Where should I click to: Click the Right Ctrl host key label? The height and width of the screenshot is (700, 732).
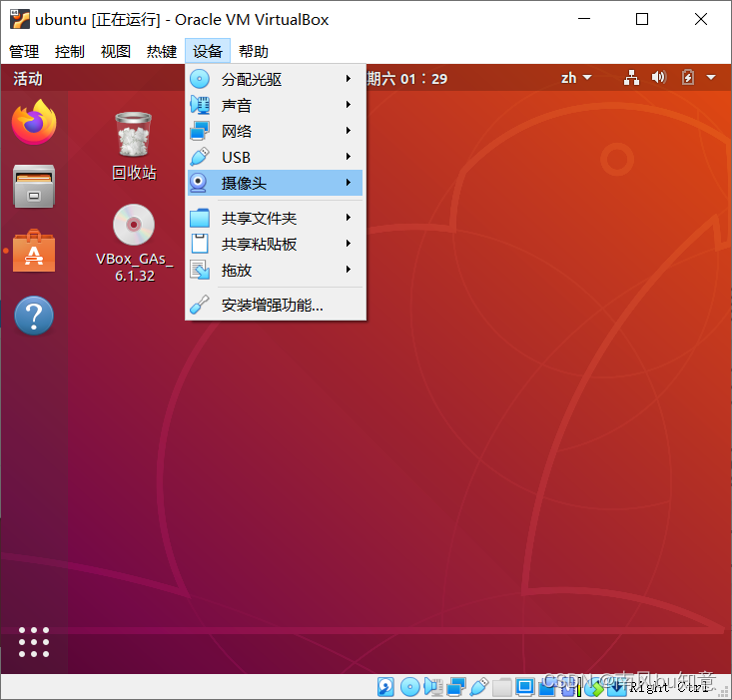668,687
